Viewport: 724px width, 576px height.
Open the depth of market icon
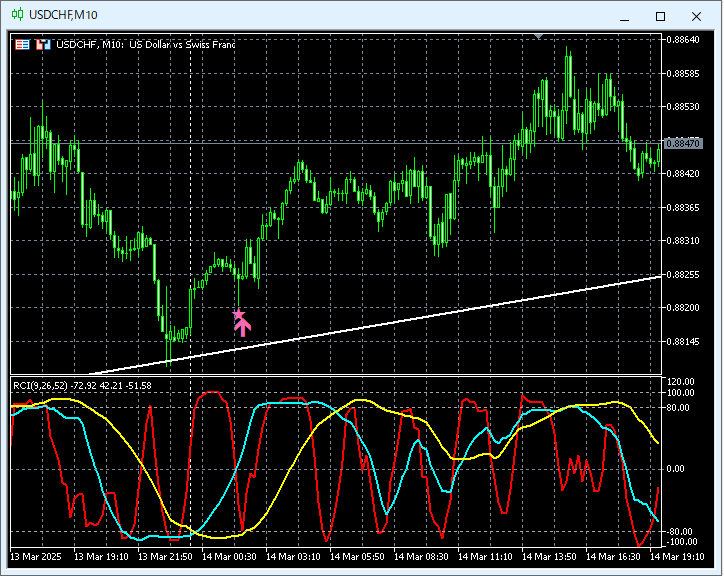[43, 44]
